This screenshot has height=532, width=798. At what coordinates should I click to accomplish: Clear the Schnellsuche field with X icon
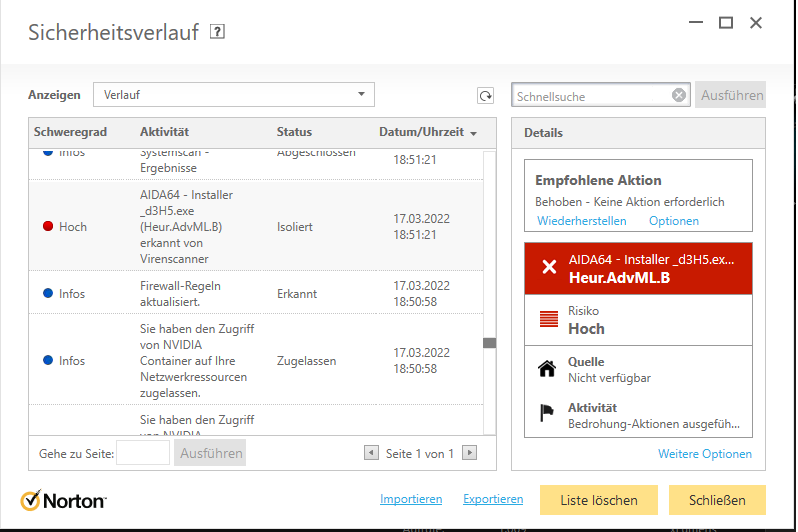pyautogui.click(x=678, y=95)
